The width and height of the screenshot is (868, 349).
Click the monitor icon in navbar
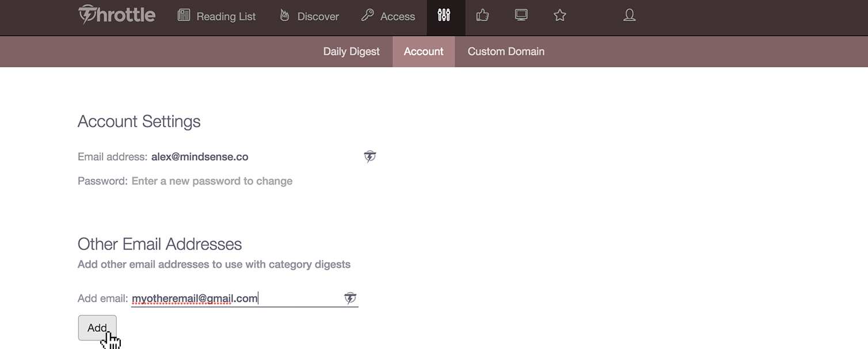coord(521,16)
